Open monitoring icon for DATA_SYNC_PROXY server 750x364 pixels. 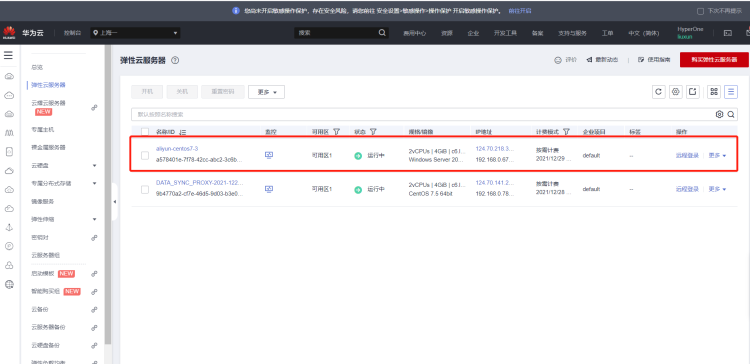[269, 189]
